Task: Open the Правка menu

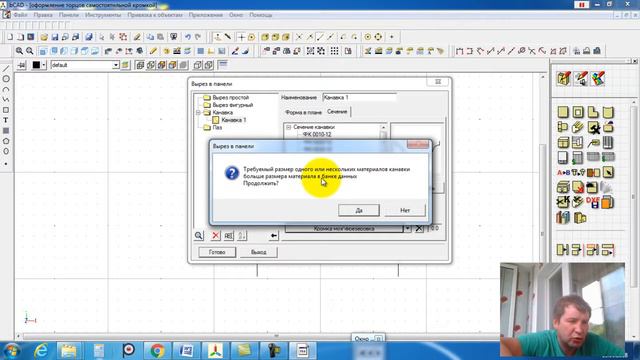Action: tap(43, 15)
